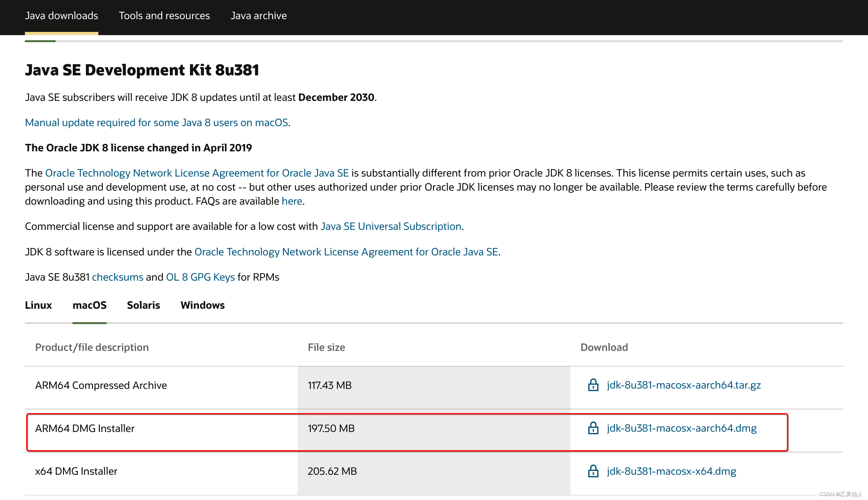
Task: Select the macOS tab
Action: (x=89, y=305)
